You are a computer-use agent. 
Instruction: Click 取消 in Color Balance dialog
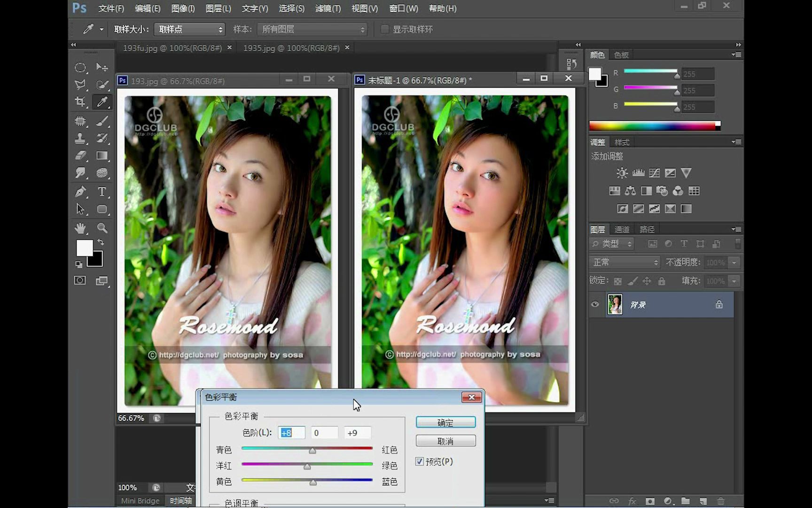pyautogui.click(x=445, y=441)
